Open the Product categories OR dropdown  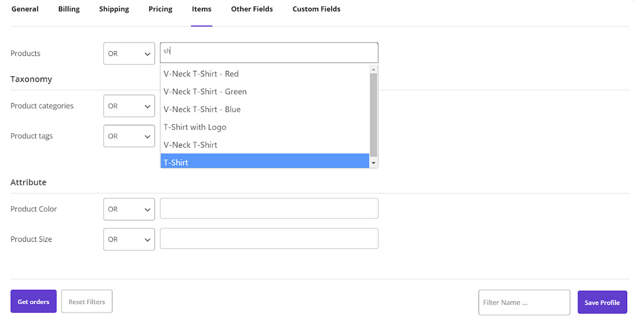[129, 106]
